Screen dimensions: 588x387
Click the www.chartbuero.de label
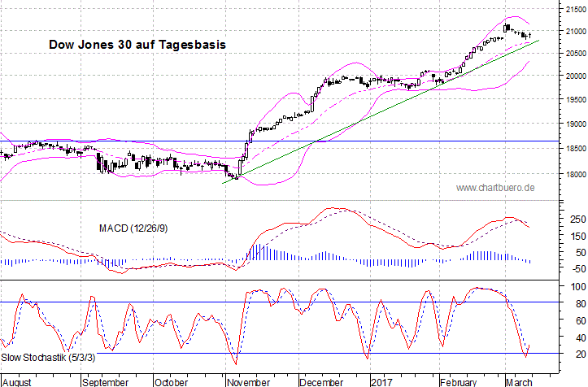[x=495, y=188]
